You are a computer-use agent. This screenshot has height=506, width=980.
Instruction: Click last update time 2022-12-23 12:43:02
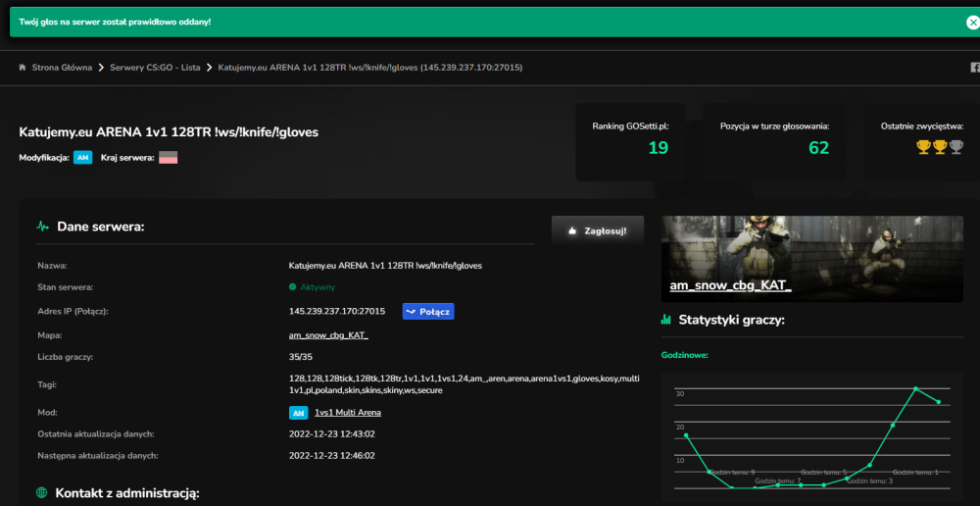point(332,433)
